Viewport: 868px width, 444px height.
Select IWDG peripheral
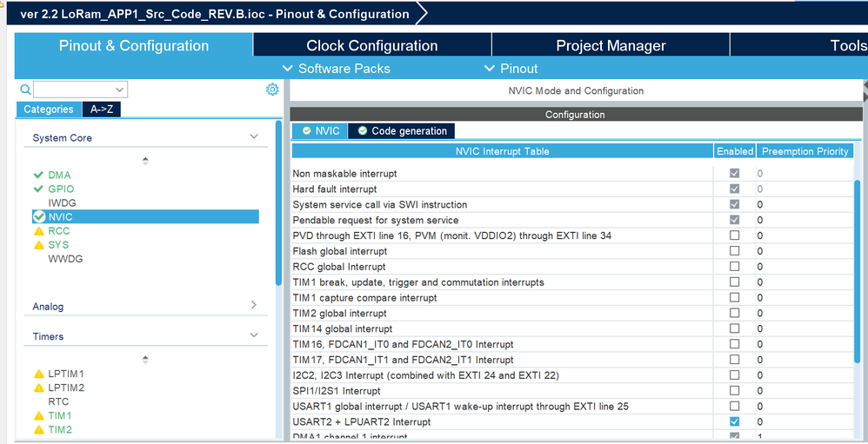(62, 203)
